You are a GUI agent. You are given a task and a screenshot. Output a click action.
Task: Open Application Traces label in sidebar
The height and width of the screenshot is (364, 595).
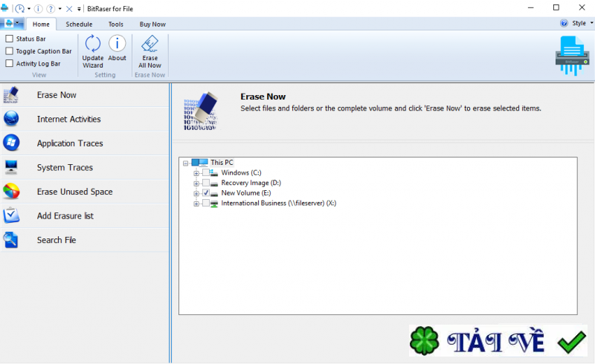70,143
